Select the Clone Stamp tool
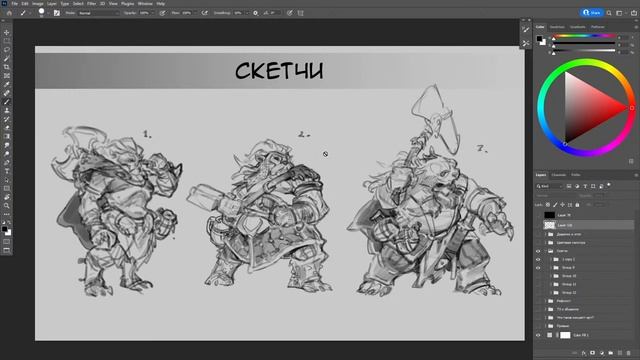 (x=7, y=111)
